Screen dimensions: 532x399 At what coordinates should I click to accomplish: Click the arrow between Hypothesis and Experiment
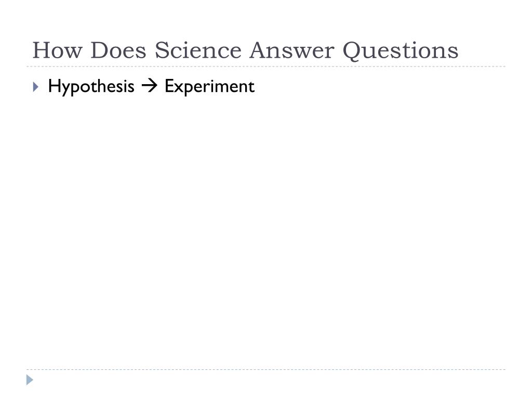tap(149, 86)
